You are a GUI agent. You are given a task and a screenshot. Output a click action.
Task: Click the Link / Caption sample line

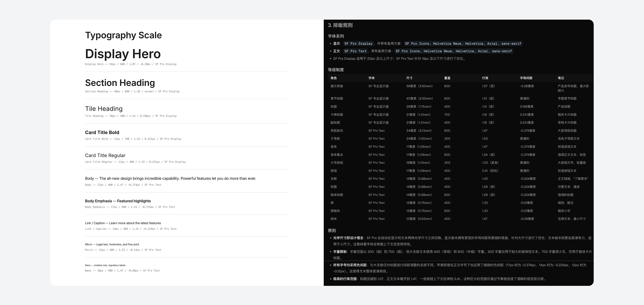[123, 223]
